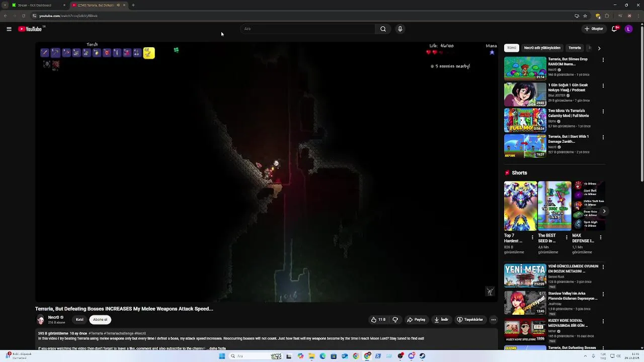644x362 pixels.
Task: Click the Teşekkürler thanks button
Action: click(470, 320)
